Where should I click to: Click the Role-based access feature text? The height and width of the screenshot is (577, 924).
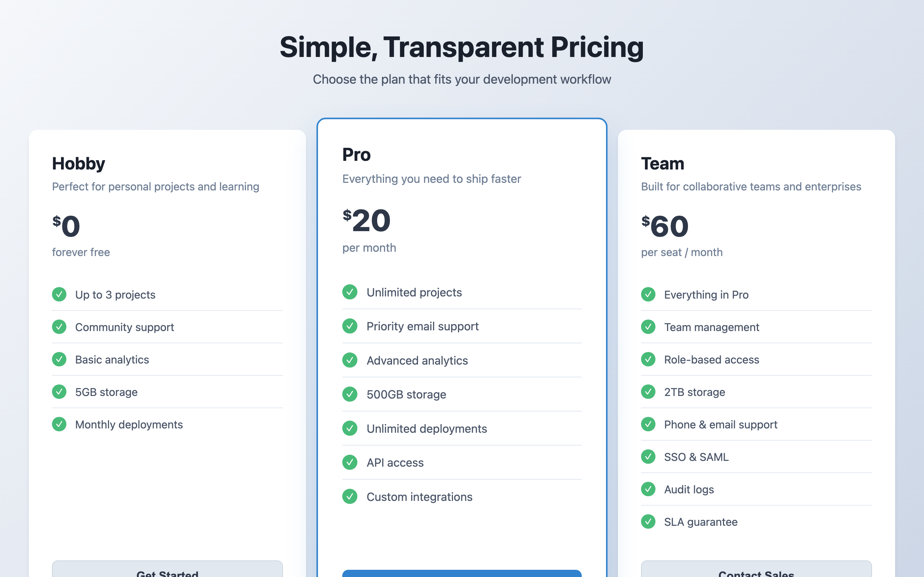(x=711, y=360)
